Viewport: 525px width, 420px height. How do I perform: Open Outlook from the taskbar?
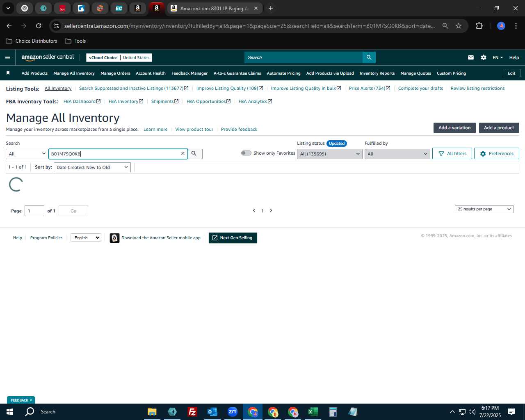tap(212, 412)
